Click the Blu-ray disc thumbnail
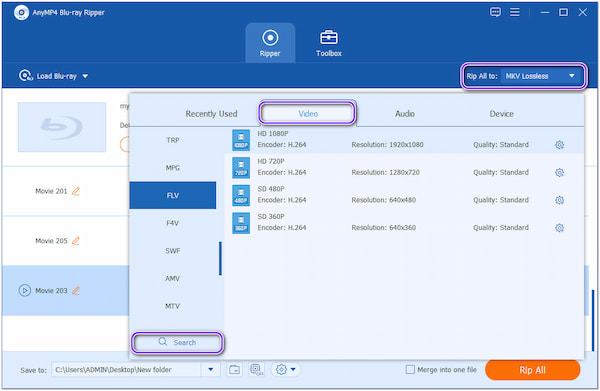 [62, 127]
